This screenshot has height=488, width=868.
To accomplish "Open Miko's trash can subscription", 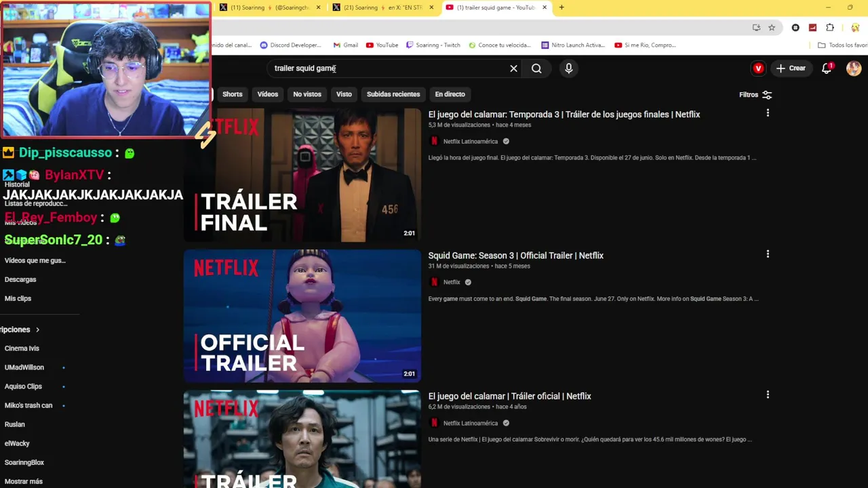I will click(28, 405).
